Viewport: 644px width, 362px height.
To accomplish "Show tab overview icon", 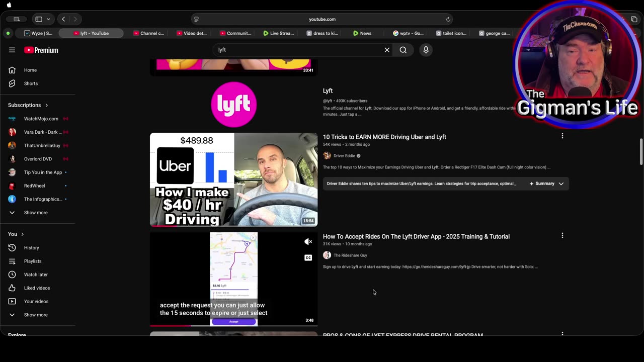I will click(x=634, y=19).
